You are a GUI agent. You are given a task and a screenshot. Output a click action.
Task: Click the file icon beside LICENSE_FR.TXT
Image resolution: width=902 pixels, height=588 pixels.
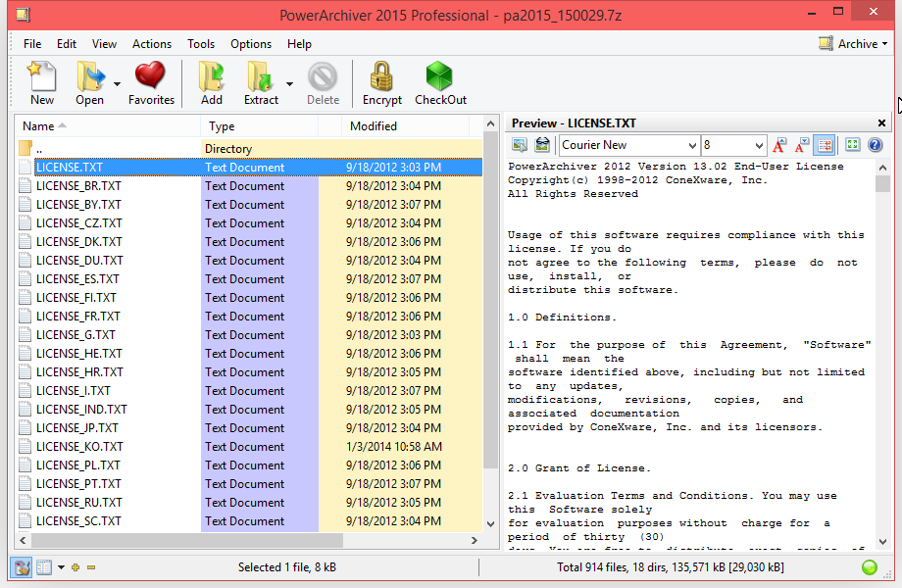coord(25,317)
